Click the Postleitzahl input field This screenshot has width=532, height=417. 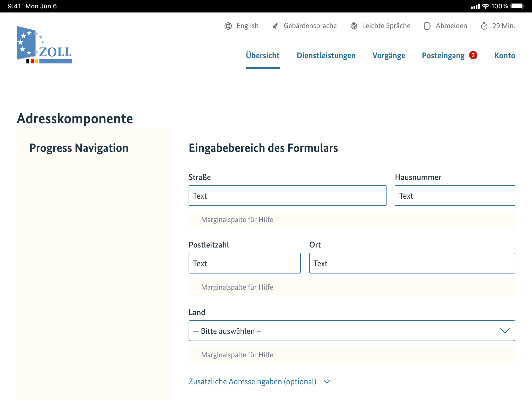[x=244, y=263]
